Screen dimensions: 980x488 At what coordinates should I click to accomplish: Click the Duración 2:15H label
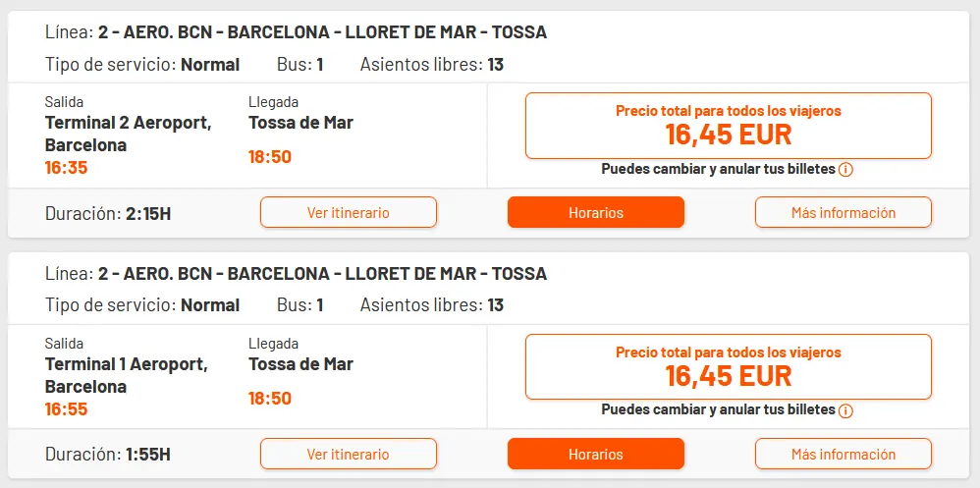108,213
